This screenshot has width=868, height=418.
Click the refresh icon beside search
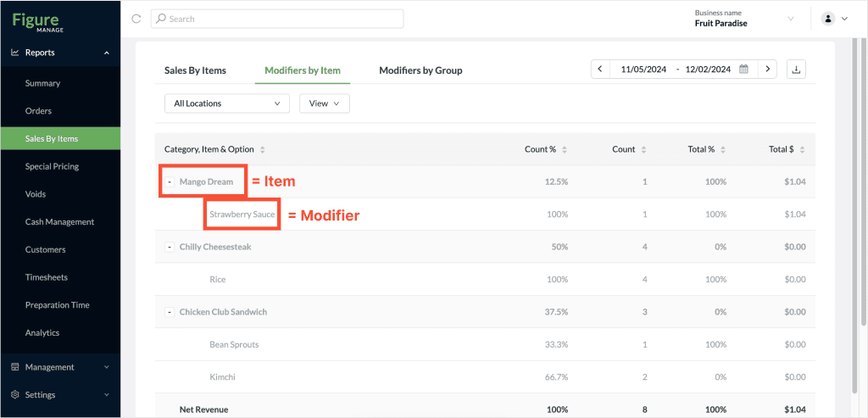136,19
